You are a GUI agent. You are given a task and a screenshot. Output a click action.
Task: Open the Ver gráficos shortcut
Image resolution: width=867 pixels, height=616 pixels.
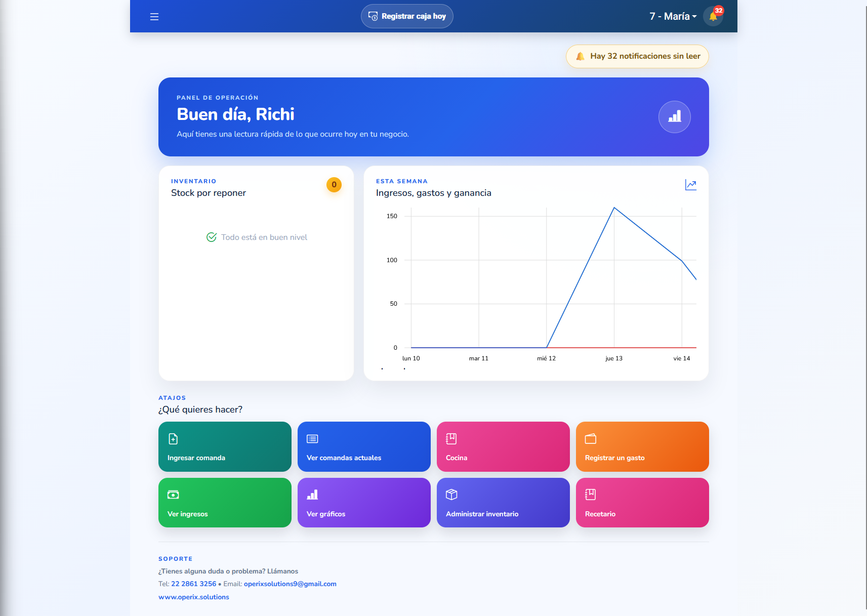[x=364, y=503]
